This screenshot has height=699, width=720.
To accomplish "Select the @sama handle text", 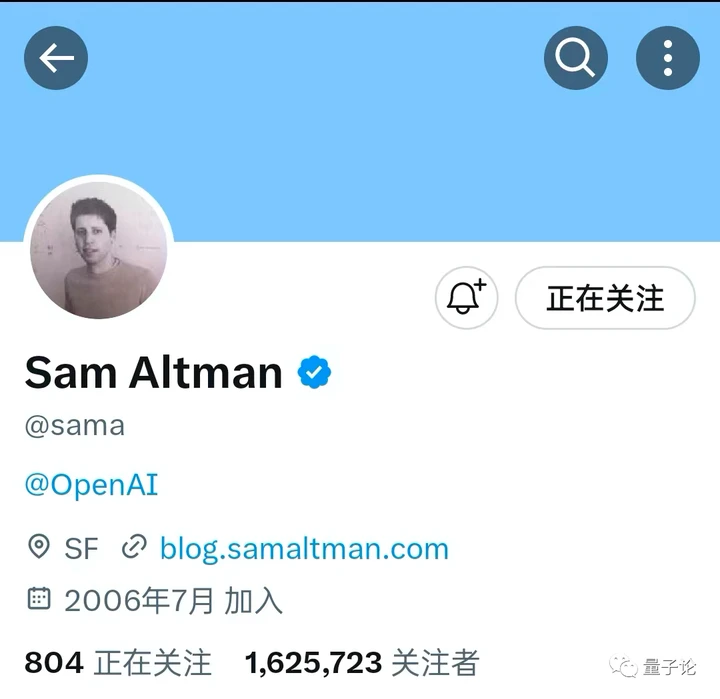I will (x=75, y=426).
